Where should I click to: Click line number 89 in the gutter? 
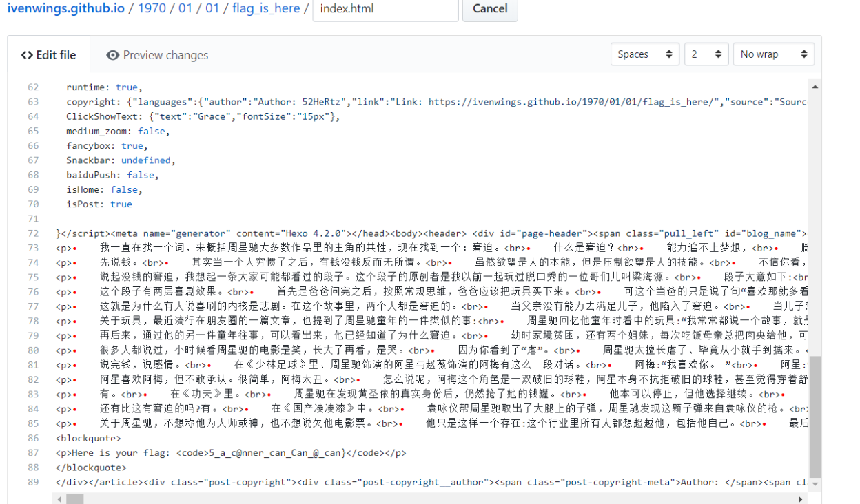coord(33,482)
